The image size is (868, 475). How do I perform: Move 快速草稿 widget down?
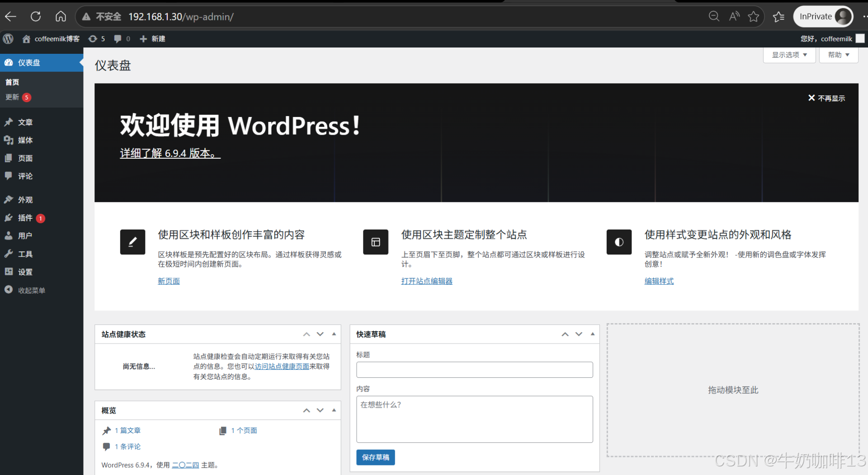point(579,334)
